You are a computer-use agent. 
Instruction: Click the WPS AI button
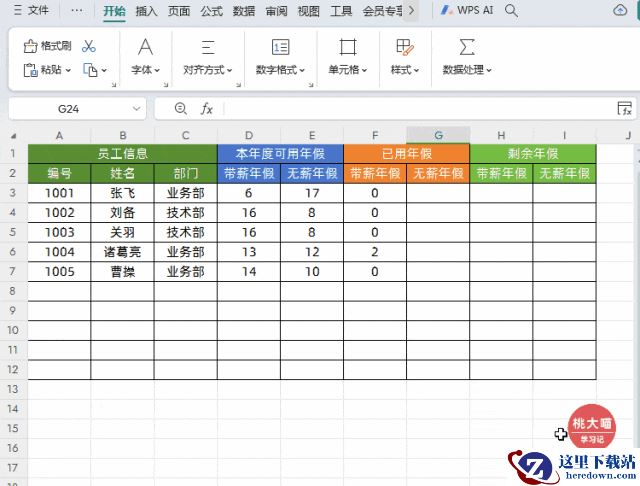[x=467, y=11]
